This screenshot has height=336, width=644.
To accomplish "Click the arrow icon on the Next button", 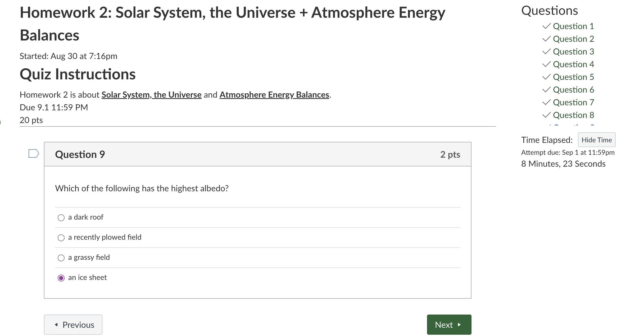I will (x=459, y=325).
